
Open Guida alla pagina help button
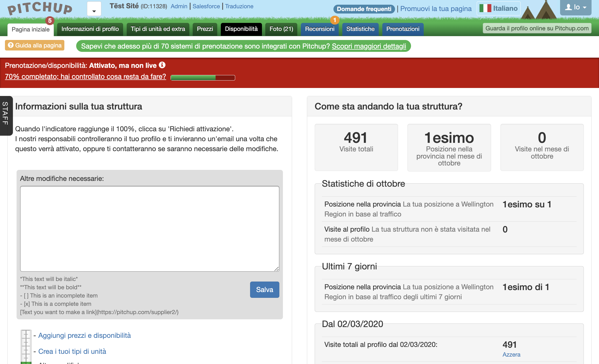pyautogui.click(x=35, y=45)
